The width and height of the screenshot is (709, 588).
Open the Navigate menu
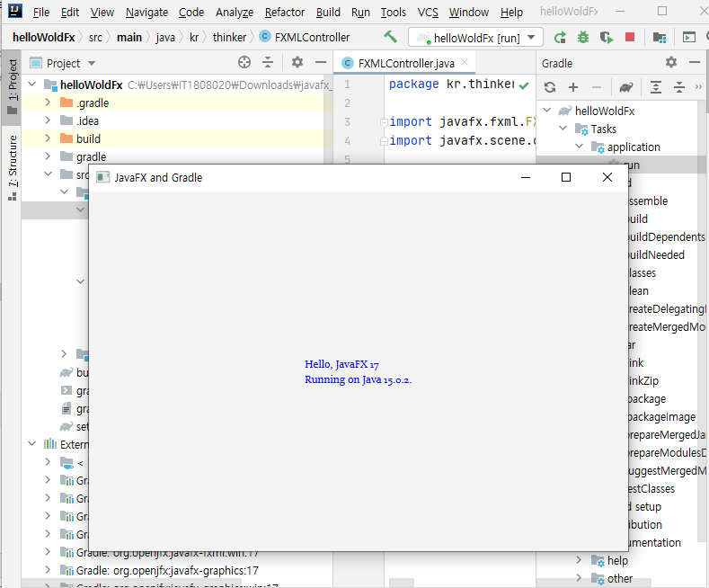click(147, 13)
